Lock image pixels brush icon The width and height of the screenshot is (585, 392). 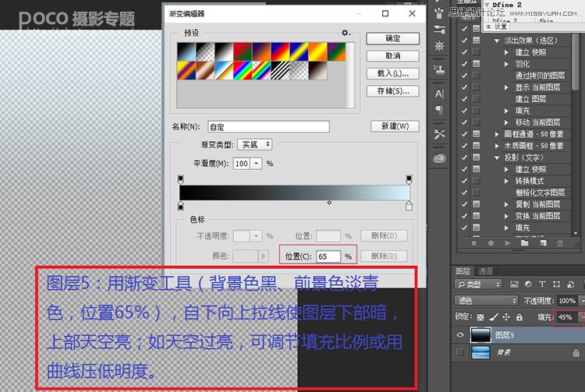[x=493, y=317]
